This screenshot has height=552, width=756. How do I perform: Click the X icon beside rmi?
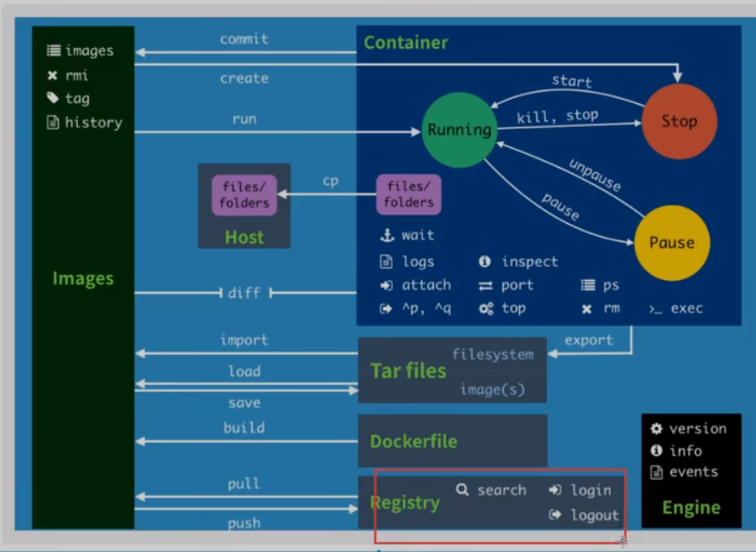[x=53, y=75]
